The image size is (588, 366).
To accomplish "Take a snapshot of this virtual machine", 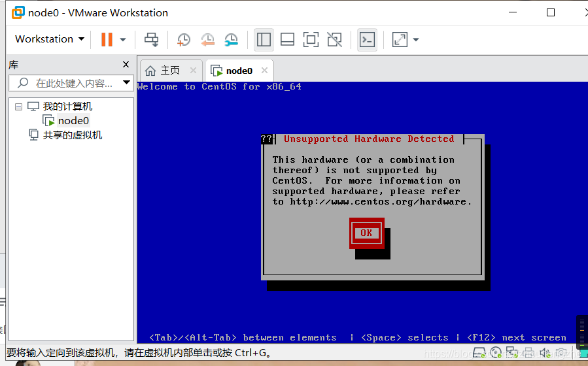I will click(183, 39).
